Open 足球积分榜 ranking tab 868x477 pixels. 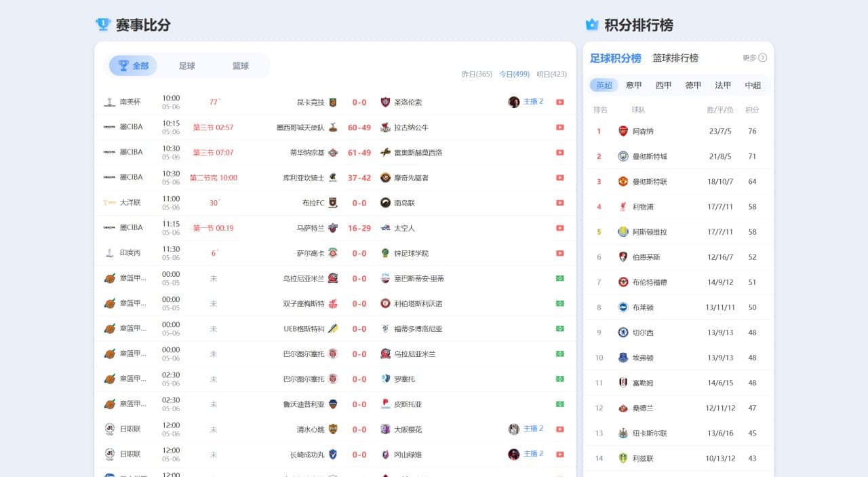616,58
